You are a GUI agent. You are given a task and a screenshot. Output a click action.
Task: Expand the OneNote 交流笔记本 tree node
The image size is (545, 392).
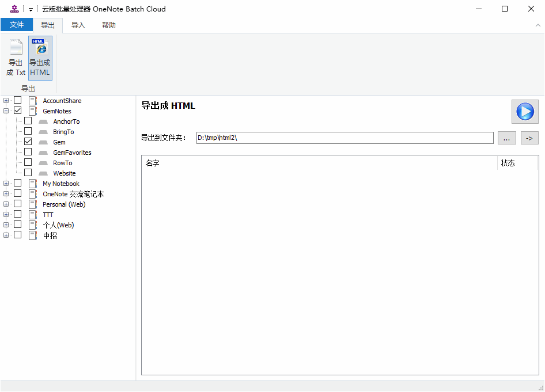[6, 194]
